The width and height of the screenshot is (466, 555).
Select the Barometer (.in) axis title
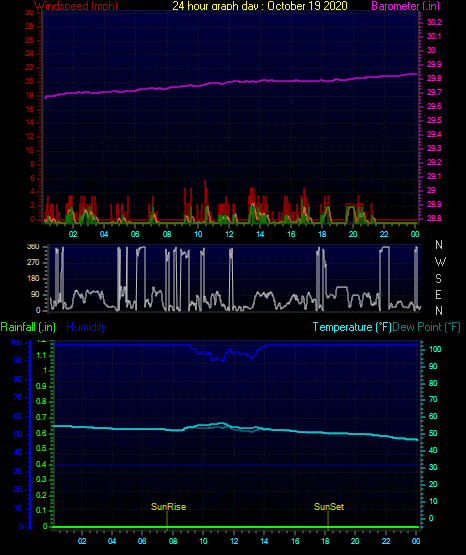(405, 6)
